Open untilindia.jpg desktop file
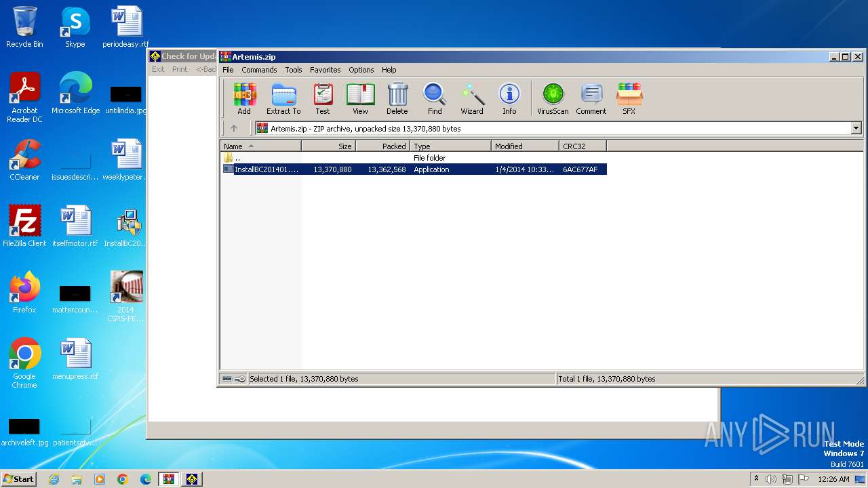Screen dimensions: 868x488 (x=126, y=98)
